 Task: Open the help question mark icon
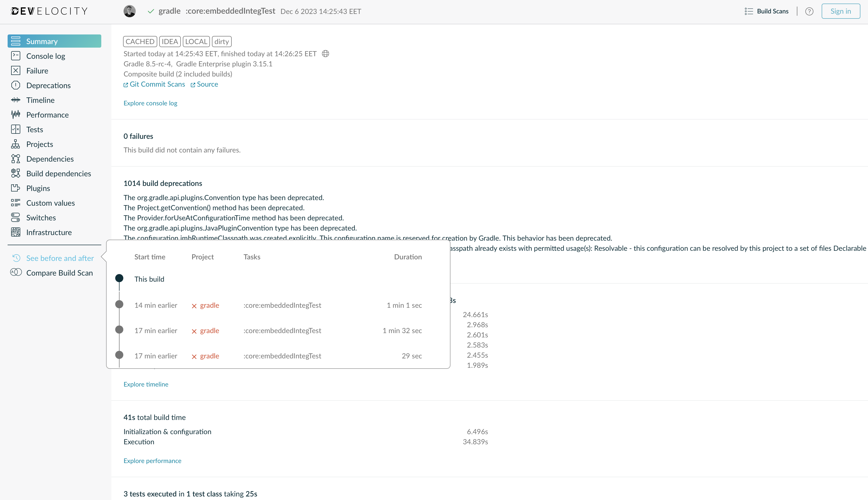click(809, 11)
